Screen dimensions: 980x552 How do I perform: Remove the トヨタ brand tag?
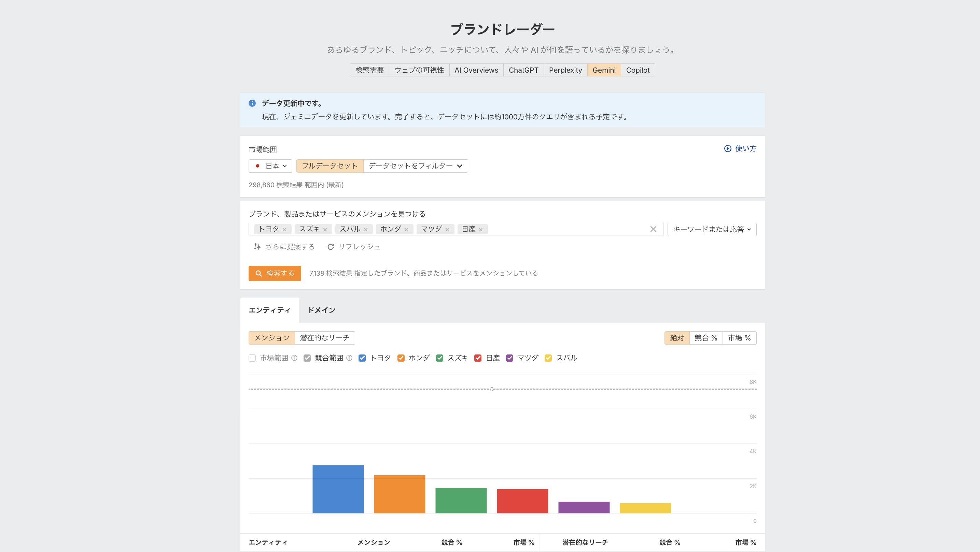[284, 230]
